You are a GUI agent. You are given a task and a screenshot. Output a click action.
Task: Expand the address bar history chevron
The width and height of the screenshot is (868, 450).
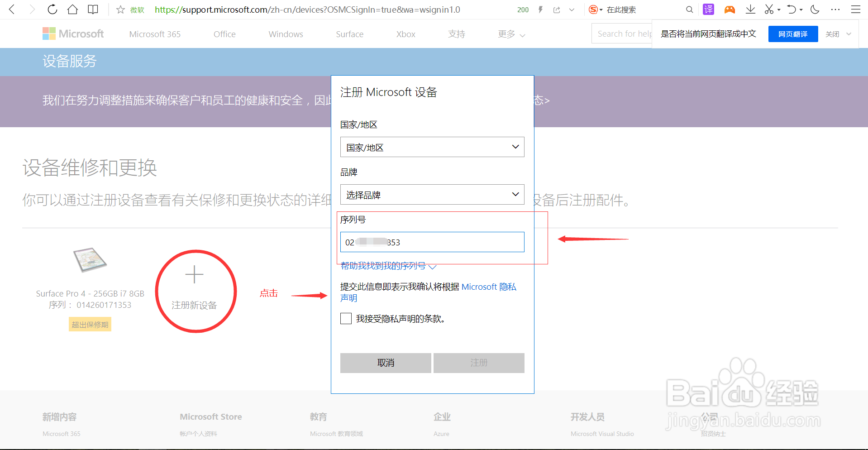click(572, 10)
